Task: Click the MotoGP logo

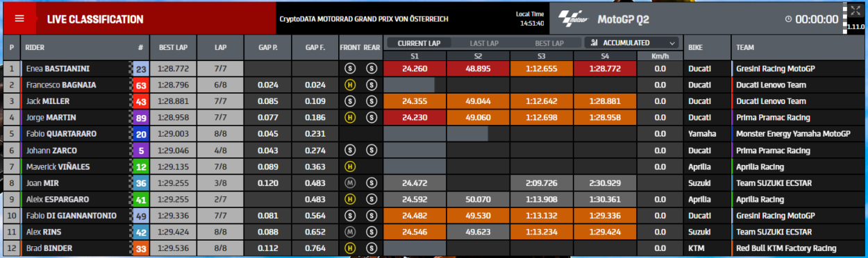Action: point(573,18)
